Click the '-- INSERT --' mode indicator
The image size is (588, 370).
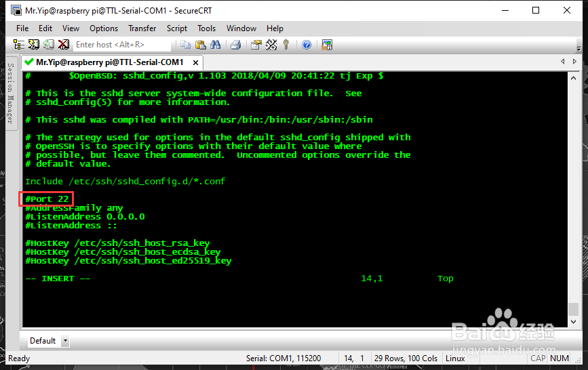point(58,279)
